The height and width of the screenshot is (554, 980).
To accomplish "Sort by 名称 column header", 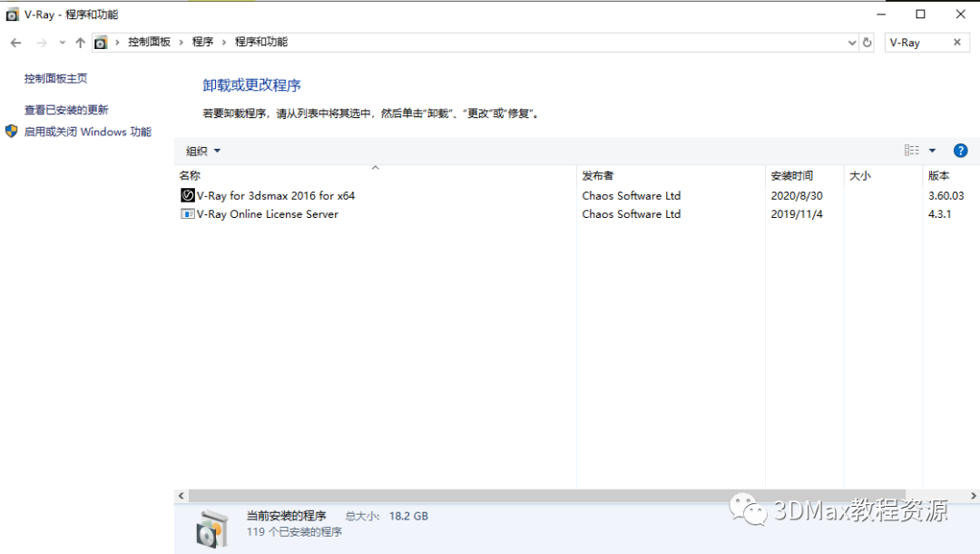I will pos(375,175).
